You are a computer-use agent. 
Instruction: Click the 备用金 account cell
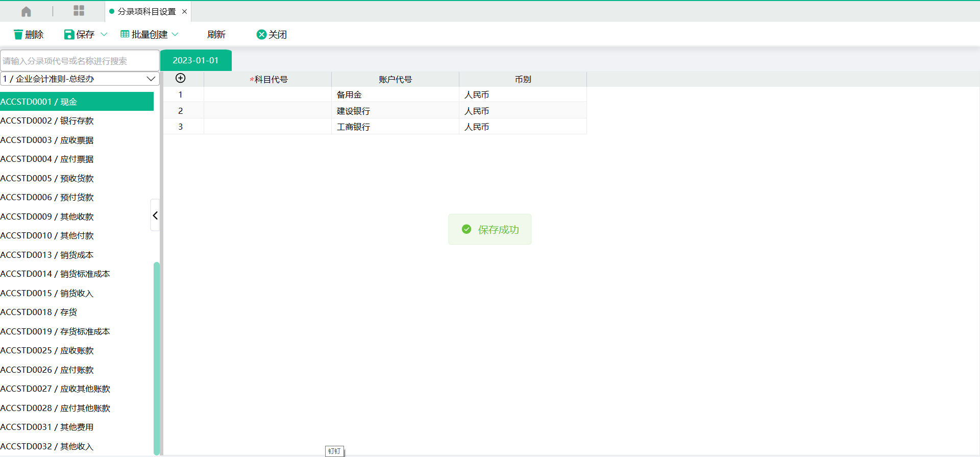point(396,94)
